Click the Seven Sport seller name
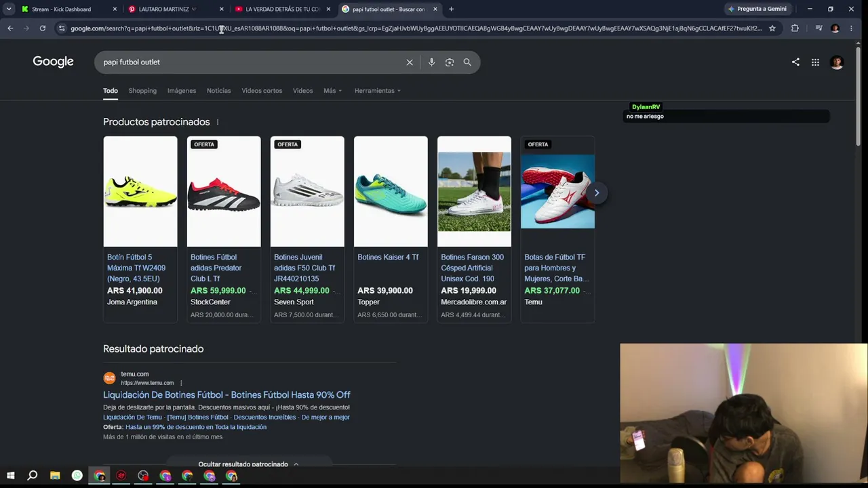The image size is (868, 488). point(294,302)
